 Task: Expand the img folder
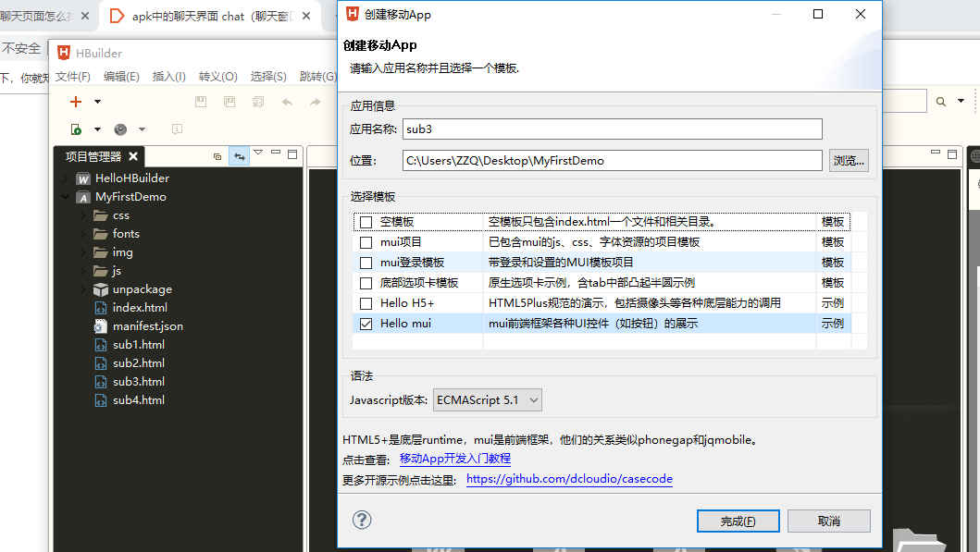(x=83, y=252)
